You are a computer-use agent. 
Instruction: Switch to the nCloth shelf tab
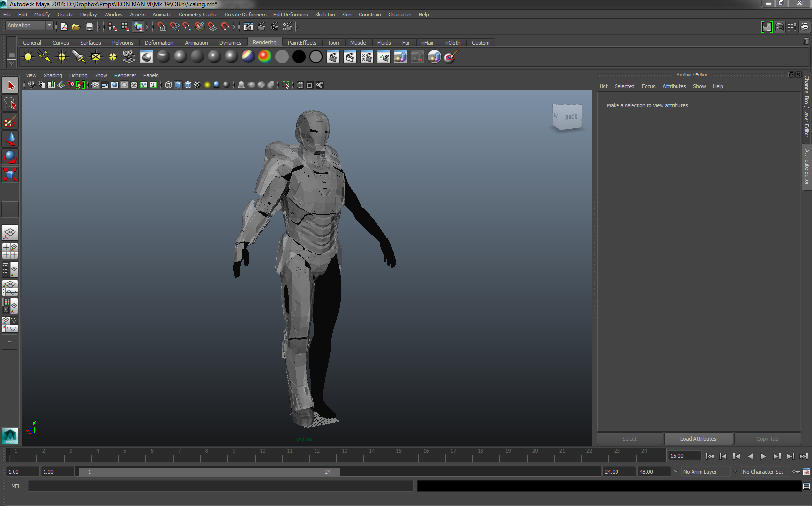[452, 43]
